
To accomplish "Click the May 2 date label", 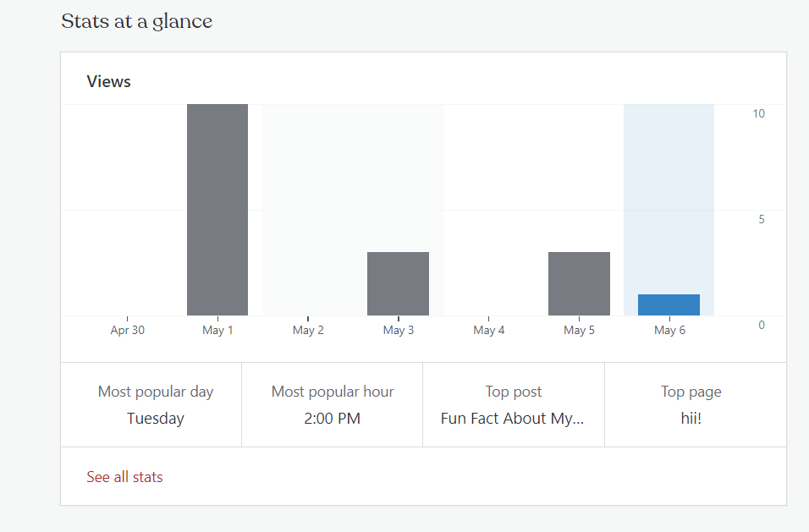I will (x=308, y=330).
